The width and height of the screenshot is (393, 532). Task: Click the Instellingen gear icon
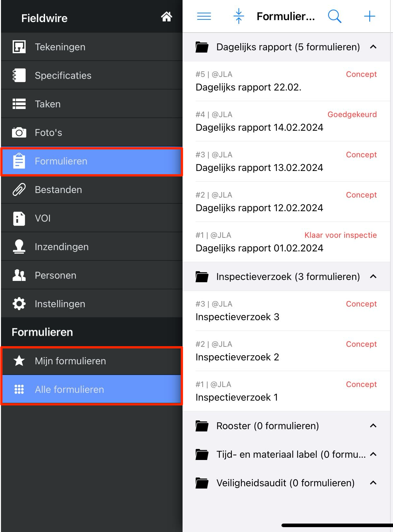19,304
